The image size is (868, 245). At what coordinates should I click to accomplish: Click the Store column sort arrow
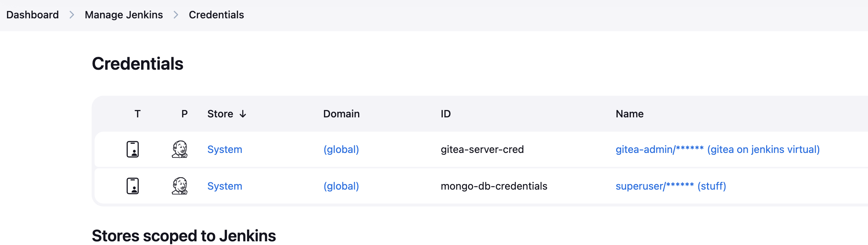click(243, 114)
